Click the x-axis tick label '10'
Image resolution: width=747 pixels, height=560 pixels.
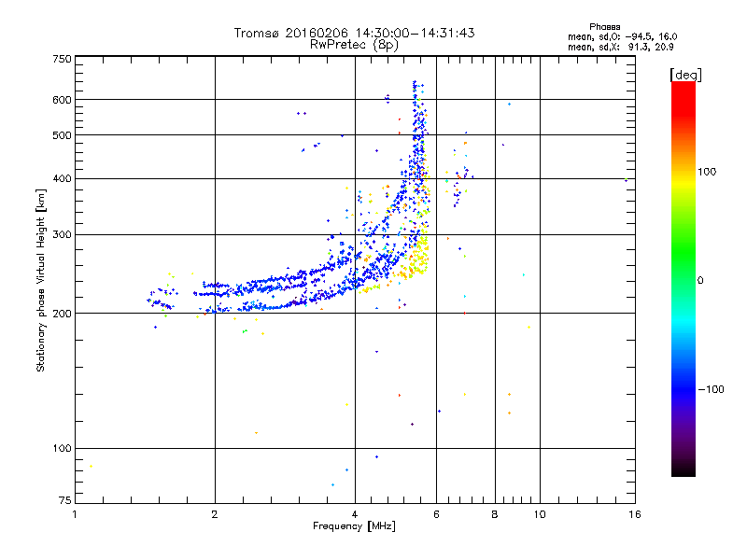click(540, 514)
